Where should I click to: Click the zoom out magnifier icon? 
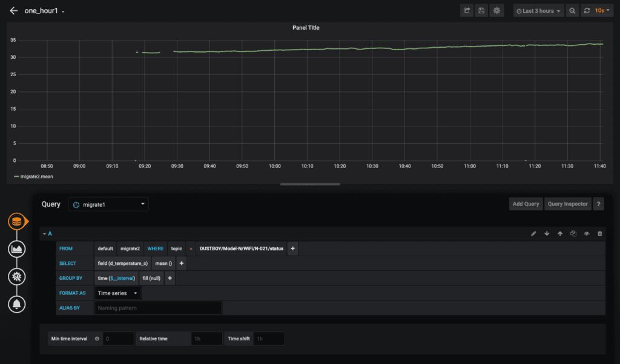point(572,11)
